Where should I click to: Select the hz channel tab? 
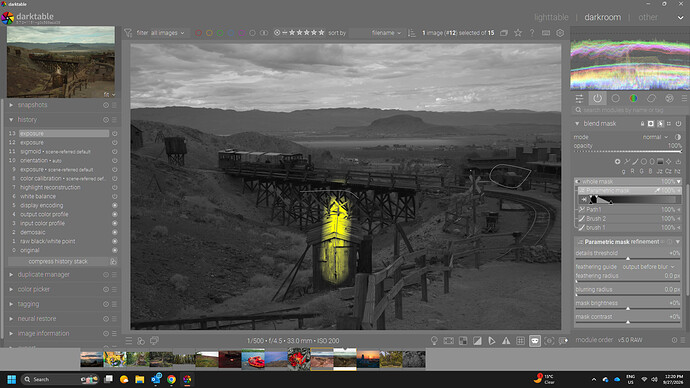pyautogui.click(x=677, y=171)
